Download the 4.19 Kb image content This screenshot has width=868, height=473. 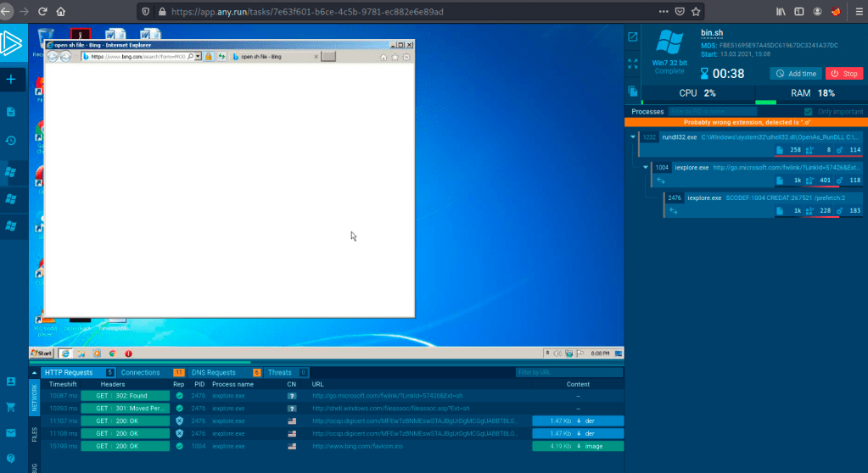pos(577,445)
